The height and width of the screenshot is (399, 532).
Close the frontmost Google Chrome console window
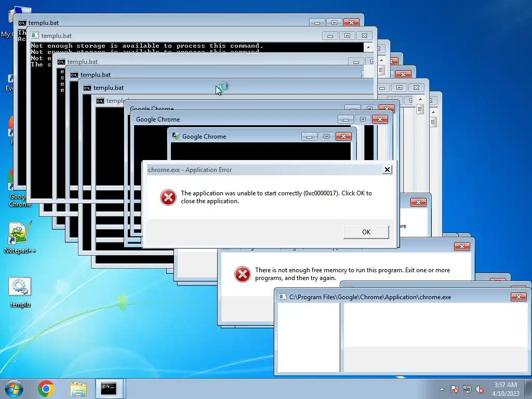pyautogui.click(x=343, y=137)
